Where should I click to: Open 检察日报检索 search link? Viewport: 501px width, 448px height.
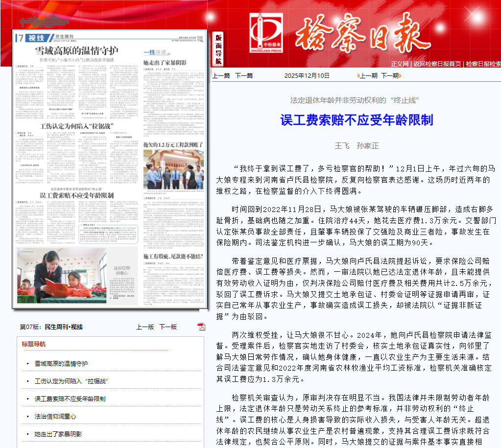[483, 64]
